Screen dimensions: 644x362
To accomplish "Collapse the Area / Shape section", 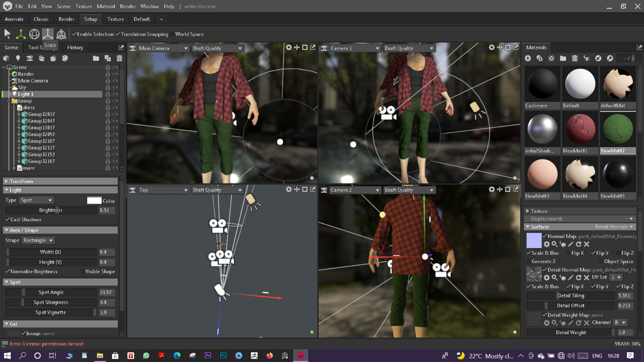I will (6, 230).
